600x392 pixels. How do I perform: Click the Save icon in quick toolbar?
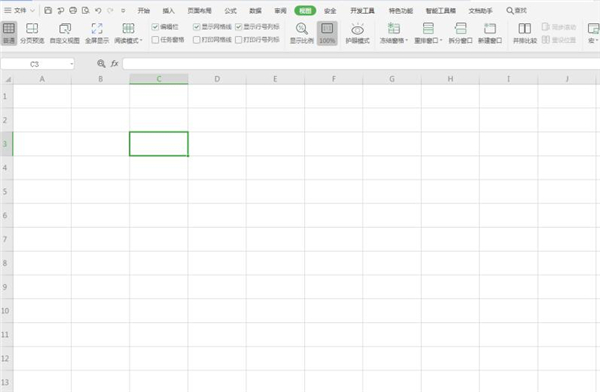(x=48, y=11)
